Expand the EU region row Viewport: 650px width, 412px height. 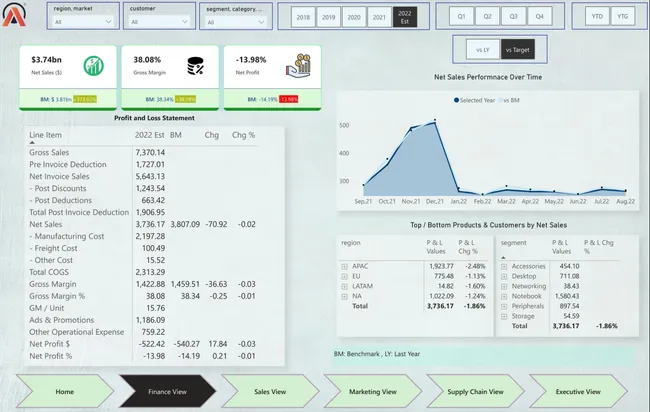click(x=344, y=276)
